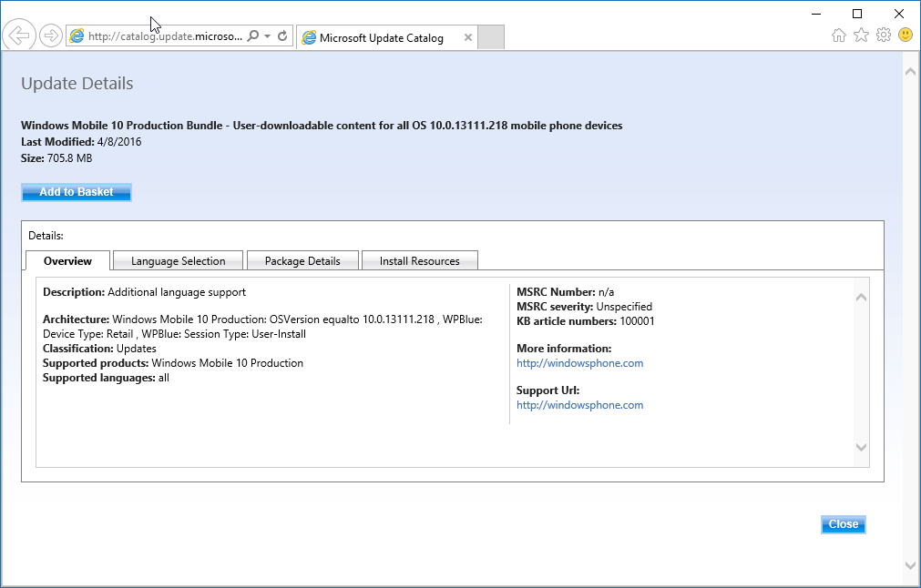Open the browser Home icon
Screen dimensions: 921x588
pyautogui.click(x=839, y=35)
